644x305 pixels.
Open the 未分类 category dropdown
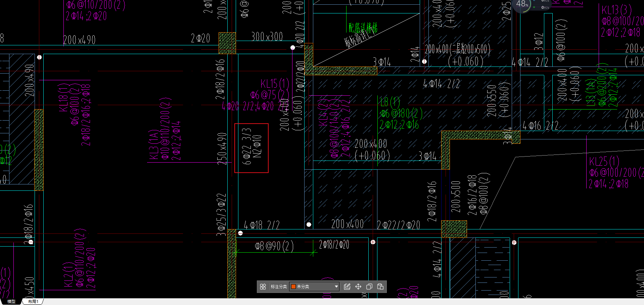(x=314, y=287)
